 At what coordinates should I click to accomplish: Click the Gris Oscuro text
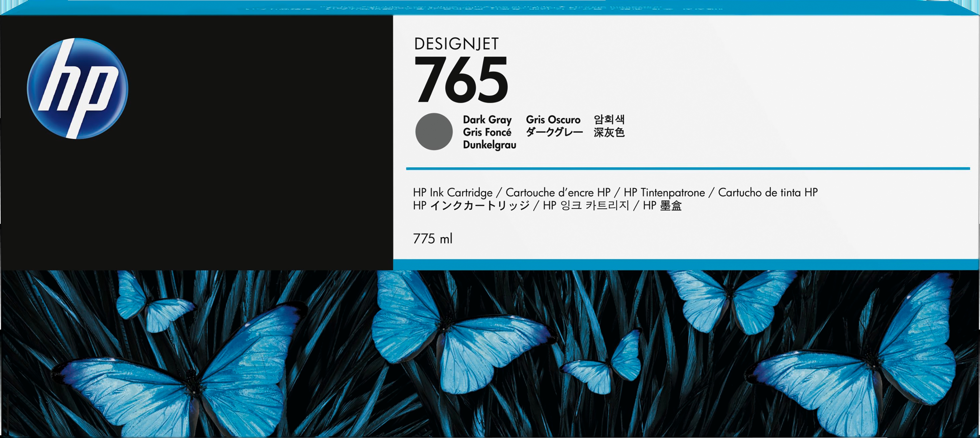pyautogui.click(x=553, y=120)
